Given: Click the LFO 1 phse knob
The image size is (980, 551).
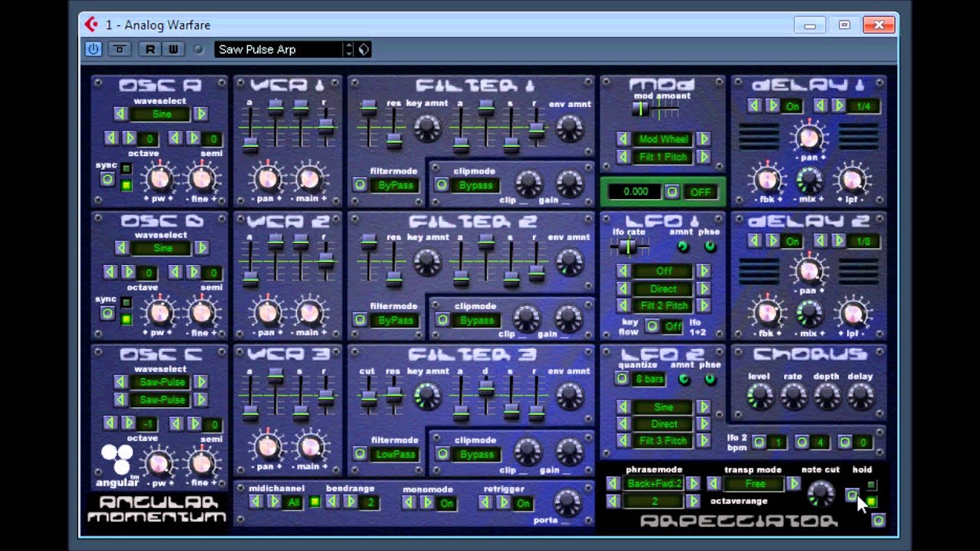Looking at the screenshot, I should point(710,246).
